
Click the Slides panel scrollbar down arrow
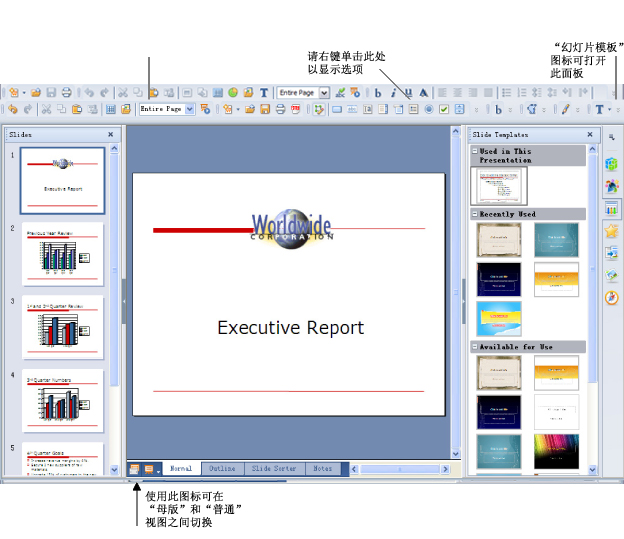tap(114, 470)
